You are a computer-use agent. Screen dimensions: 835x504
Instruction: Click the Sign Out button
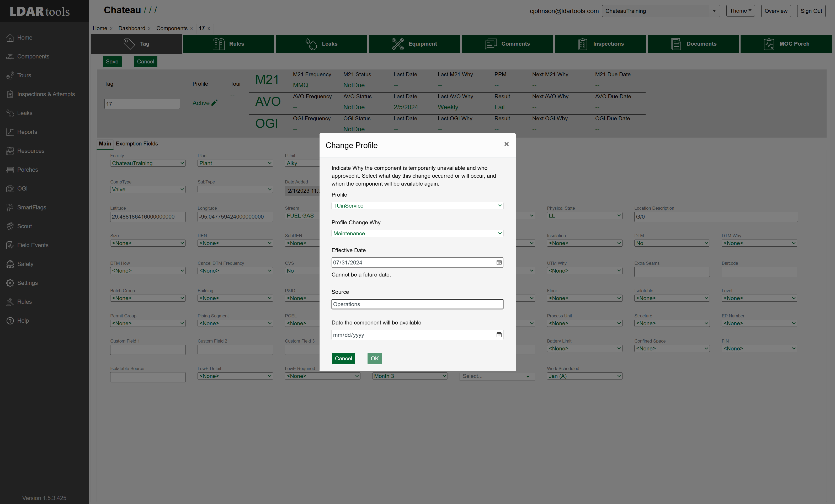(x=811, y=11)
